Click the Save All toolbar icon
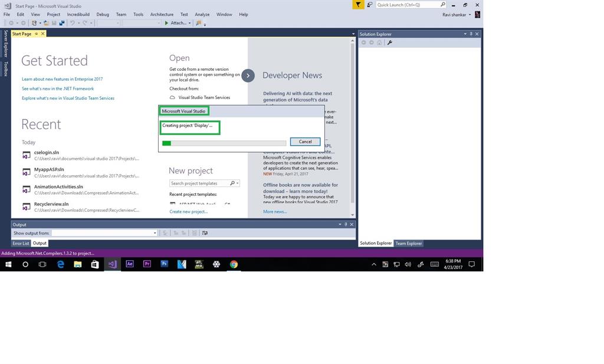This screenshot has width=604, height=364. point(61,23)
